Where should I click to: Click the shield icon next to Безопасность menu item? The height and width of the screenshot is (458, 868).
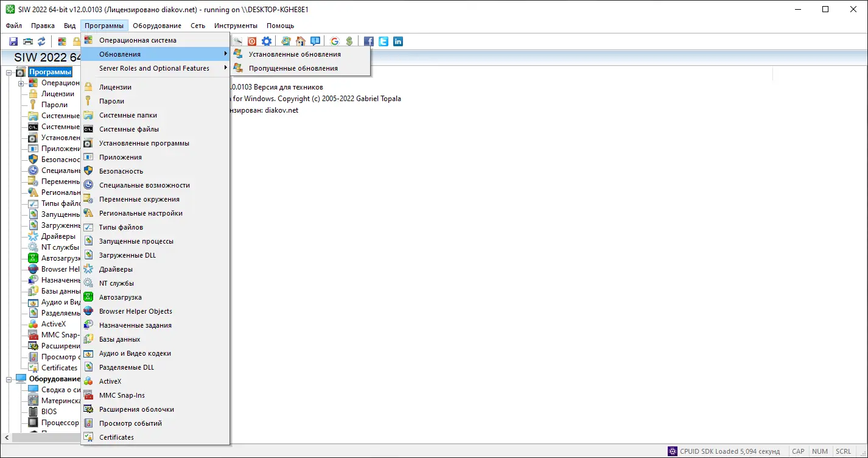pyautogui.click(x=88, y=171)
